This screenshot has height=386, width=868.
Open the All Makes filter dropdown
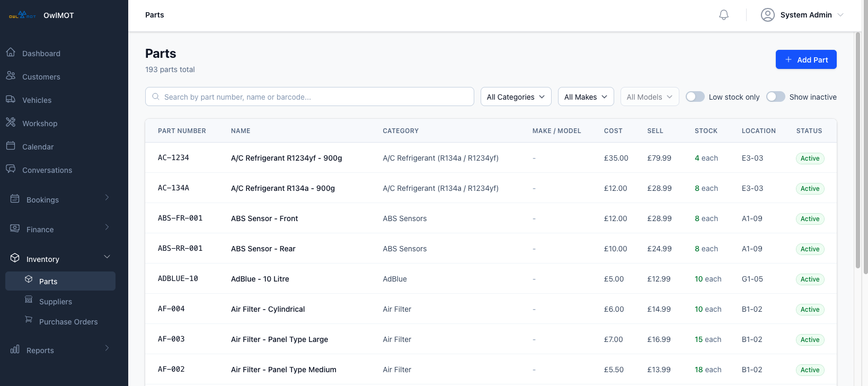pyautogui.click(x=586, y=96)
